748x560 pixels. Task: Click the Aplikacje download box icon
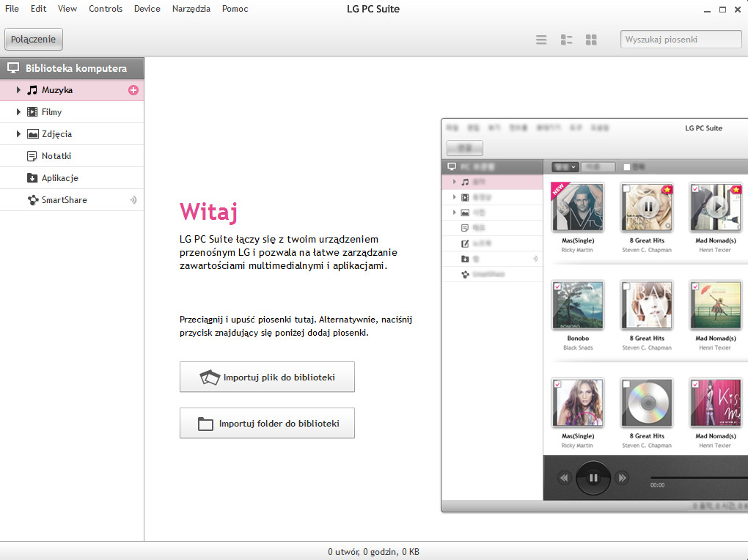pyautogui.click(x=32, y=178)
